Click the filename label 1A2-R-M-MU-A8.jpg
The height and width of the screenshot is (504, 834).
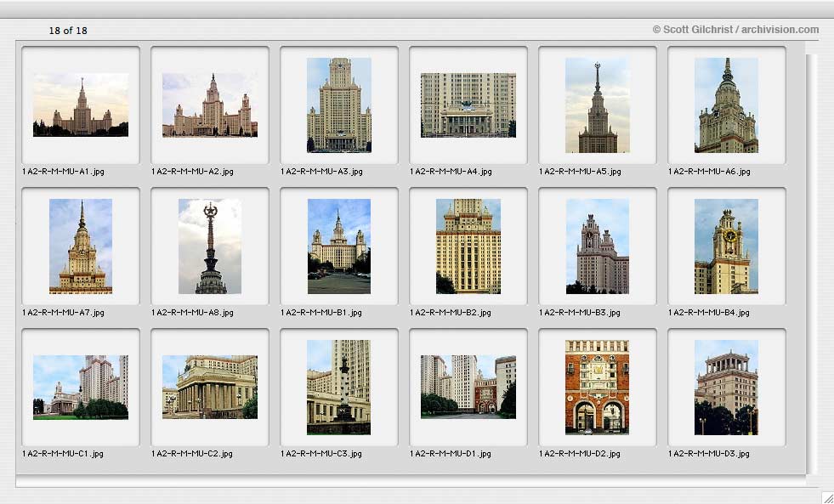[192, 313]
